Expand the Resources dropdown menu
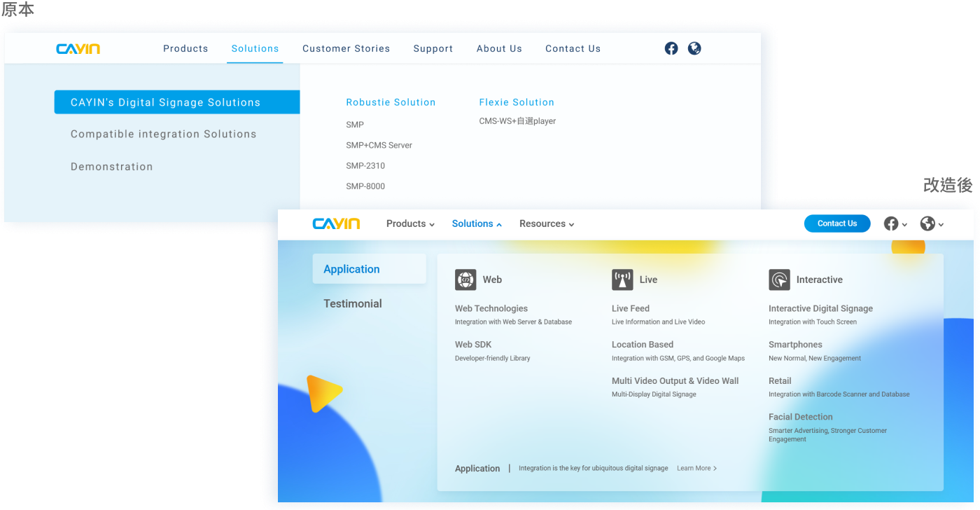Image resolution: width=980 pixels, height=510 pixels. pyautogui.click(x=547, y=223)
